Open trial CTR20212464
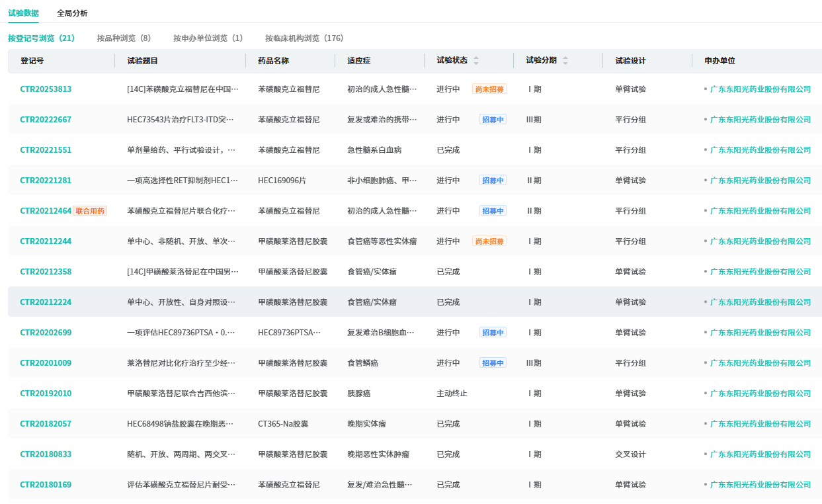Viewport: 822px width, 504px height. click(x=46, y=211)
